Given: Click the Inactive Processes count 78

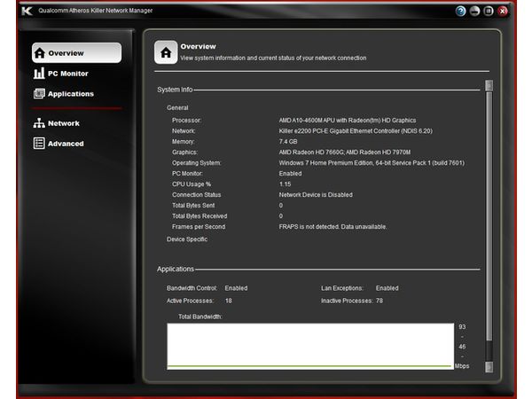Looking at the screenshot, I should tap(379, 301).
